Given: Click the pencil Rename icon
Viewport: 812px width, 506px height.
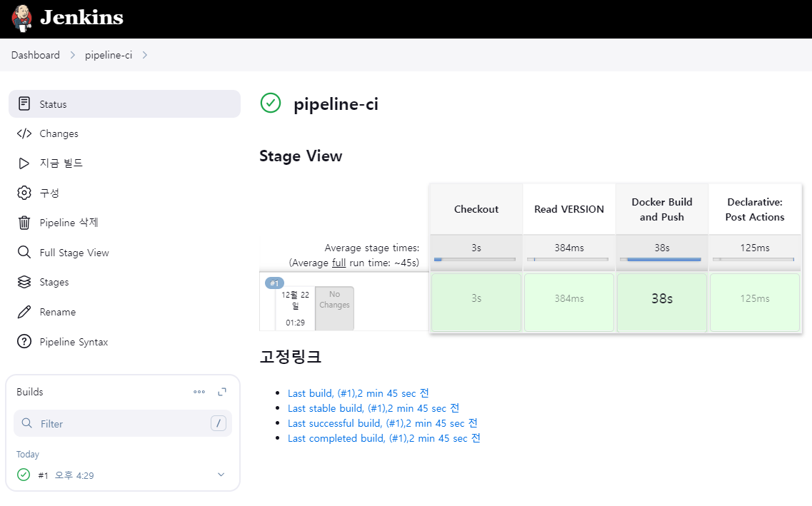Looking at the screenshot, I should pyautogui.click(x=24, y=312).
